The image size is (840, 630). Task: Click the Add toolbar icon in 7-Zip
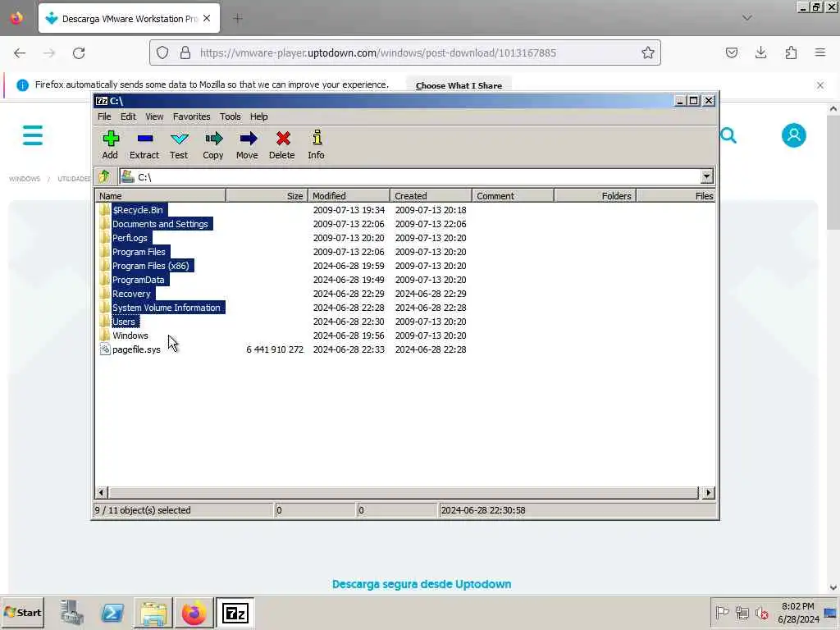(x=111, y=139)
